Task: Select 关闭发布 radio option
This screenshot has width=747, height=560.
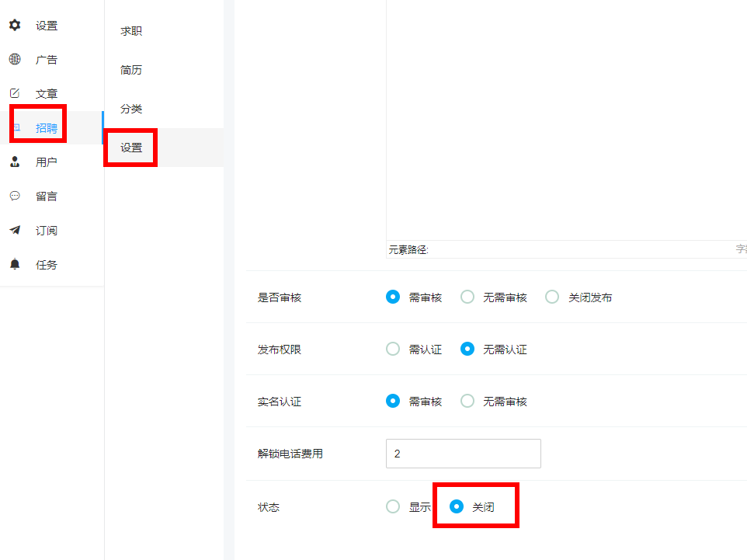Action: (552, 297)
